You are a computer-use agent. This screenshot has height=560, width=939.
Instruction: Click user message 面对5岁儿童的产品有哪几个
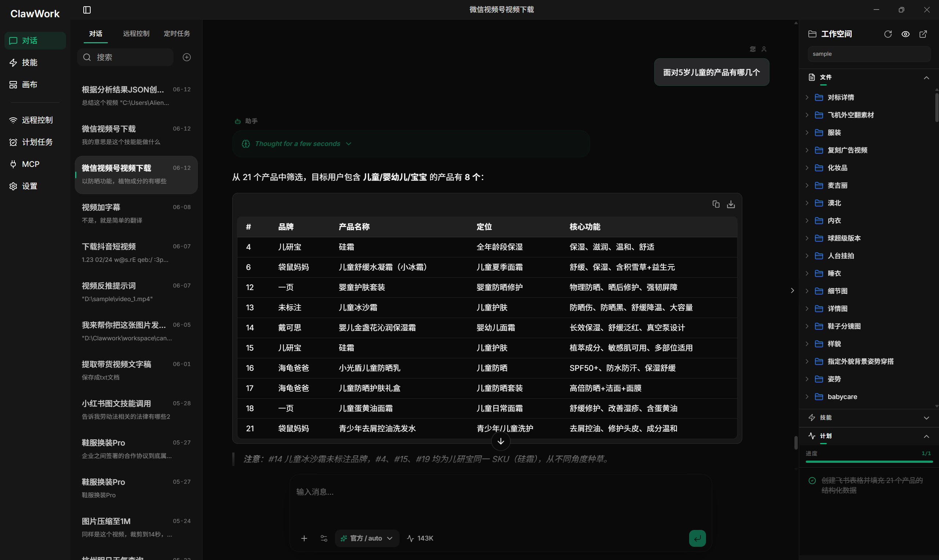tap(711, 73)
